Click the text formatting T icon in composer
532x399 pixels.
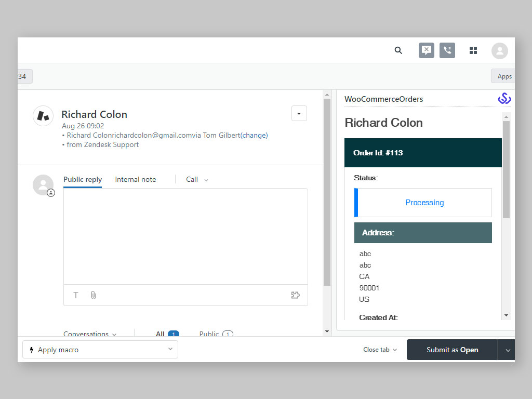pos(75,295)
